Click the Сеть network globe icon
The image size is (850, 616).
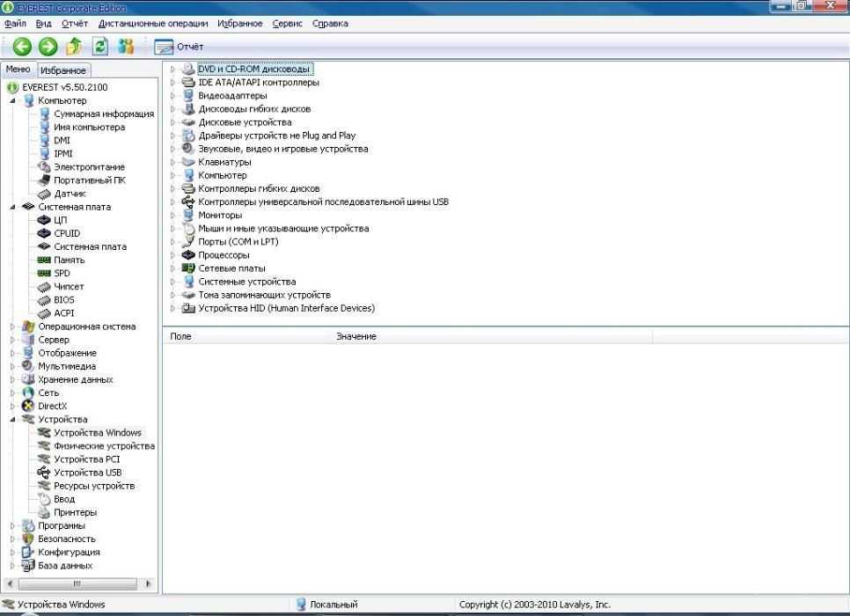[28, 393]
